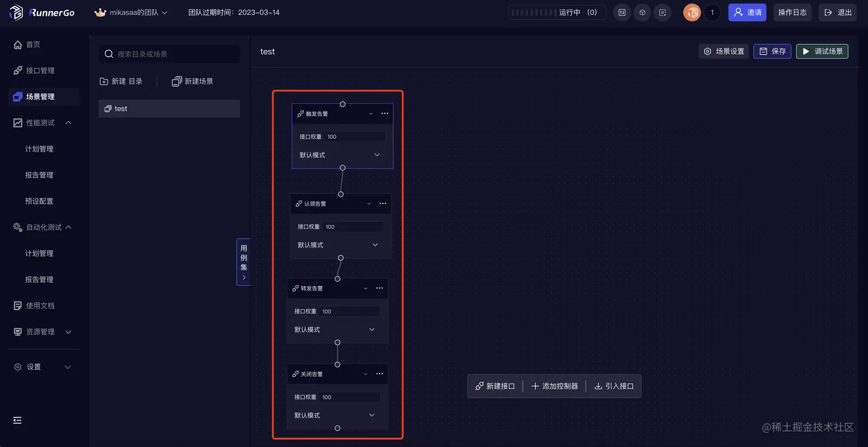Open the 转发告警 node more menu
The width and height of the screenshot is (868, 447).
(379, 288)
